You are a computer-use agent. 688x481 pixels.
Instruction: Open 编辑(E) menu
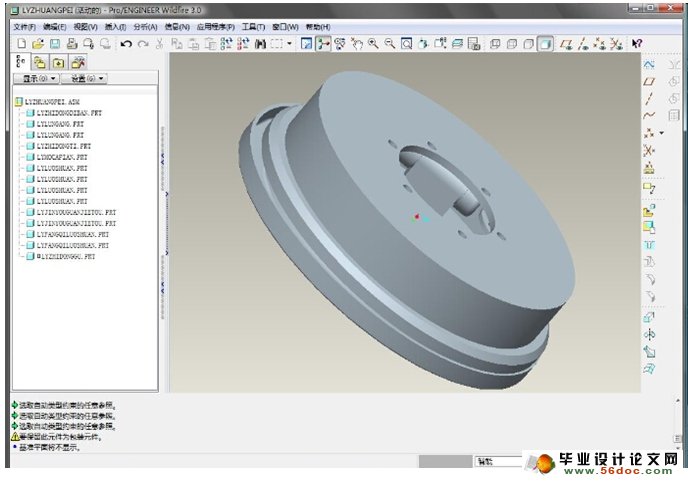tap(55, 27)
